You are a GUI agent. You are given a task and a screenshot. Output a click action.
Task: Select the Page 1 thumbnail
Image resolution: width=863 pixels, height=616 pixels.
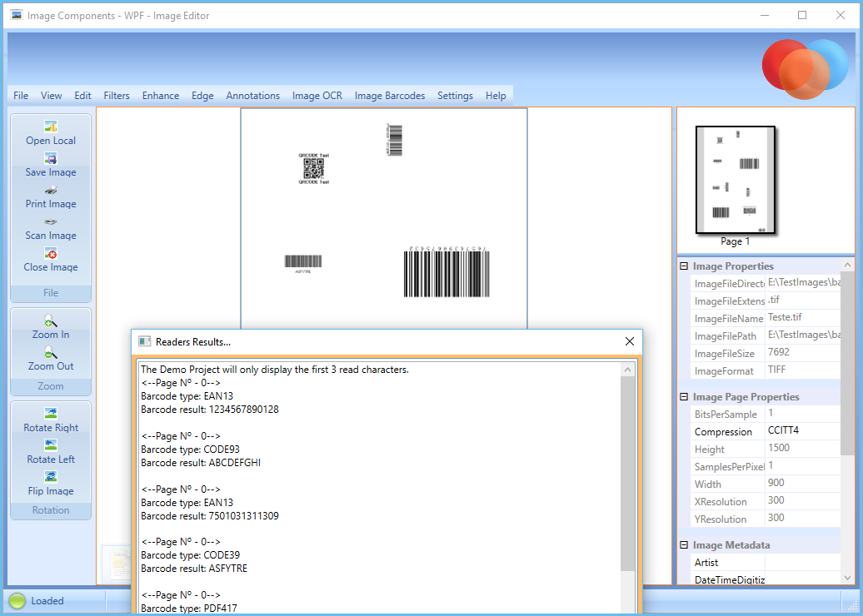(x=736, y=180)
